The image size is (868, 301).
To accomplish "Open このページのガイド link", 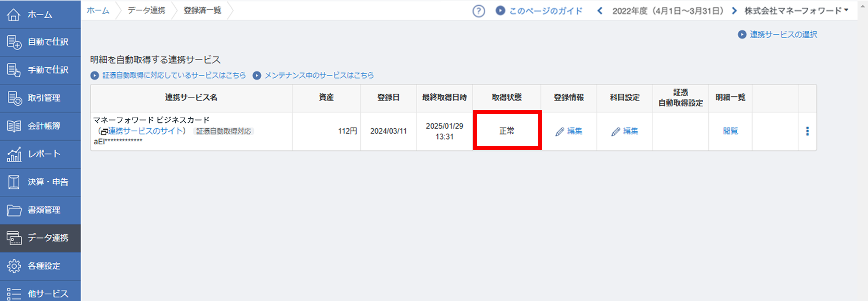I will tap(545, 11).
